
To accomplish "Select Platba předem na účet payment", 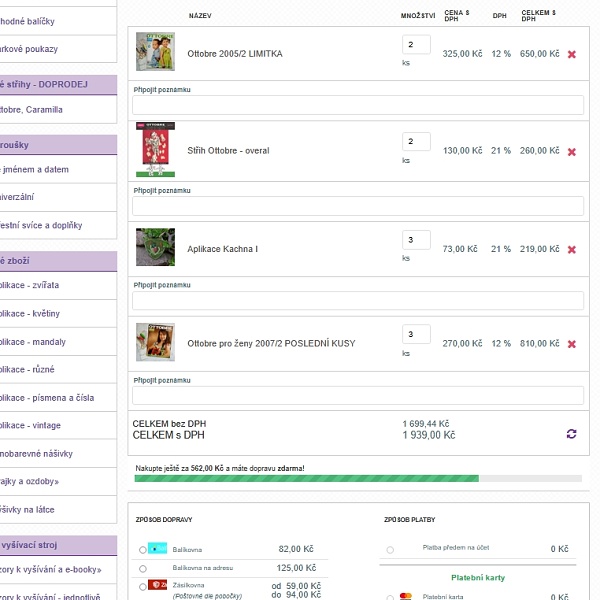I will click(x=390, y=550).
